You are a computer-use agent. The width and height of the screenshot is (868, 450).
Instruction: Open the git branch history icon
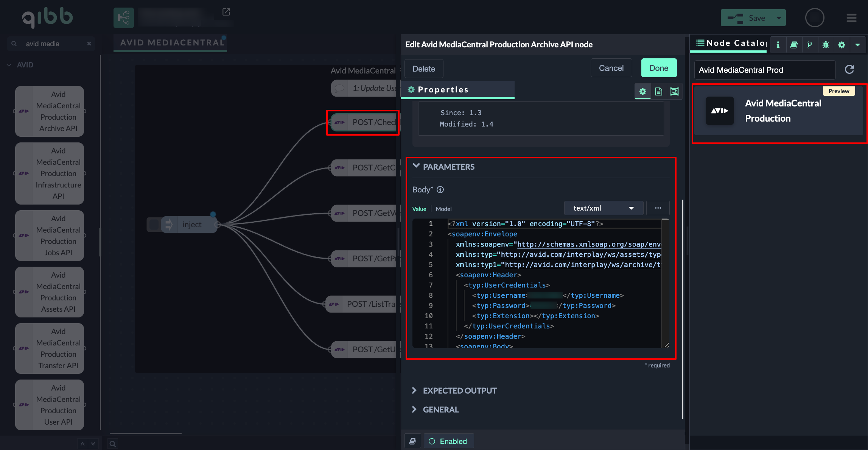point(810,45)
